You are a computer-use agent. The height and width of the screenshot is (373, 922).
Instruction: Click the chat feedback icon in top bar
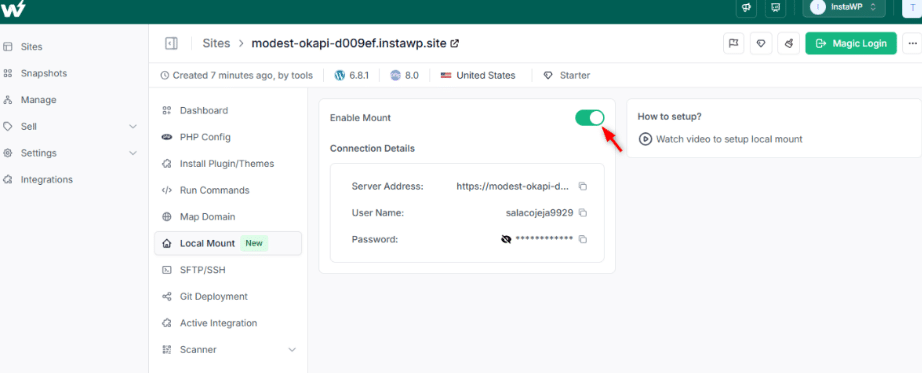click(x=776, y=7)
